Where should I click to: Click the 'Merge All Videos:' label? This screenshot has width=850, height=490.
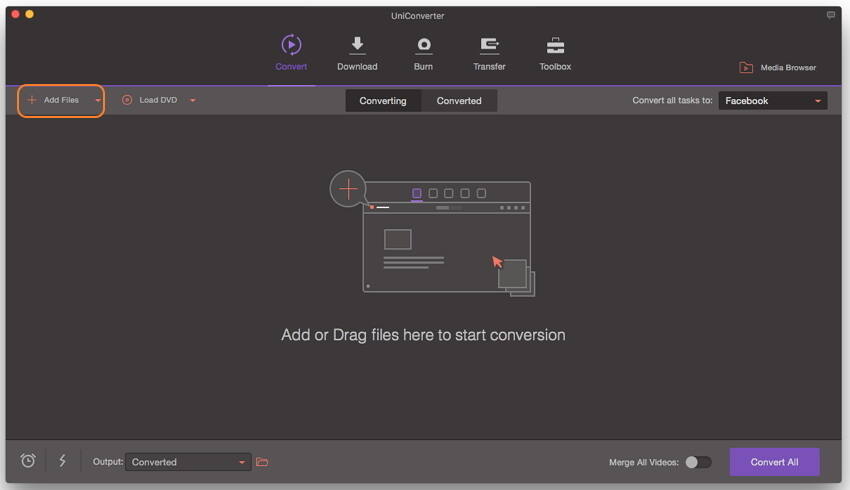pyautogui.click(x=643, y=462)
